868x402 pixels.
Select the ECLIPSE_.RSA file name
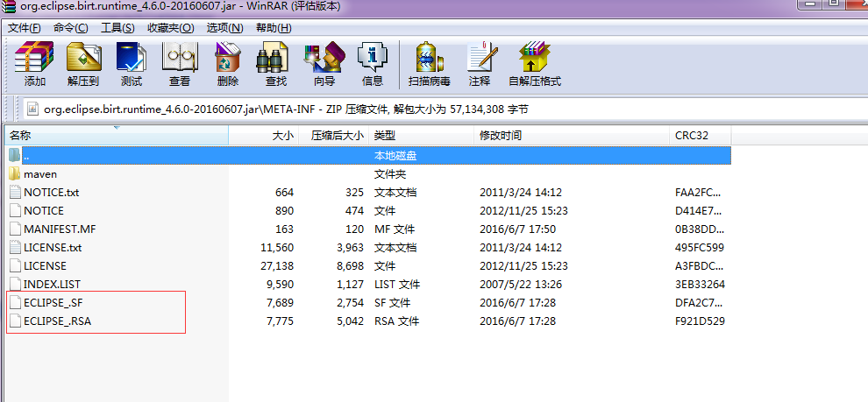(x=58, y=321)
